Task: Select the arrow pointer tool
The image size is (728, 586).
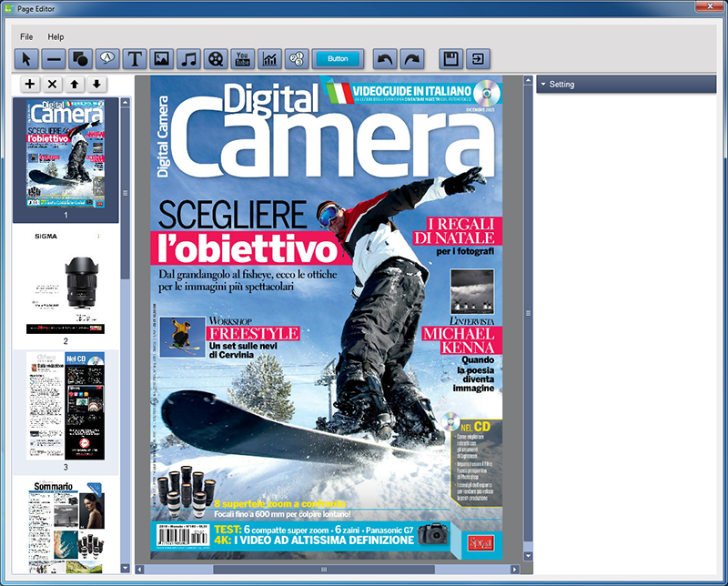Action: point(26,59)
